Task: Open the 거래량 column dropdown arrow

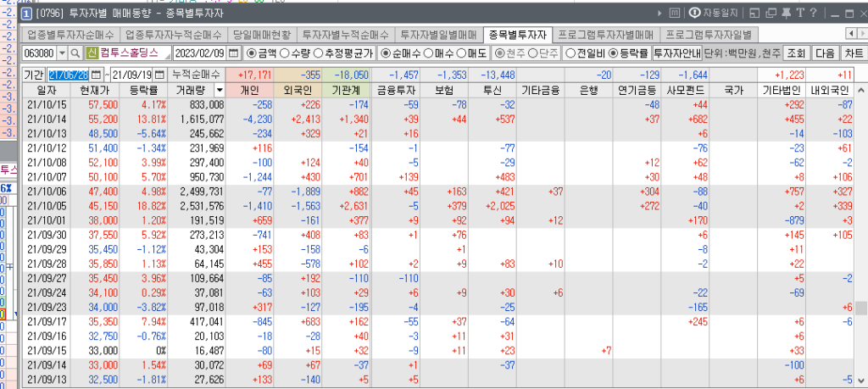Action: pos(220,90)
